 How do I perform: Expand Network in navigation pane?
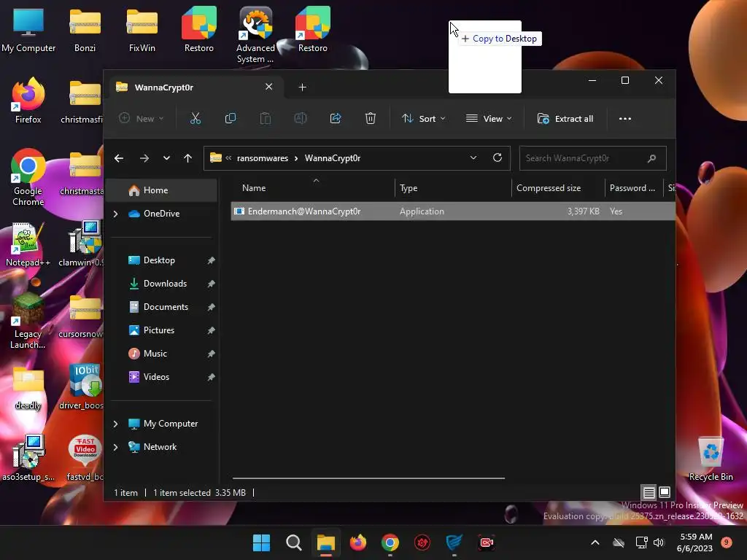[x=115, y=447]
